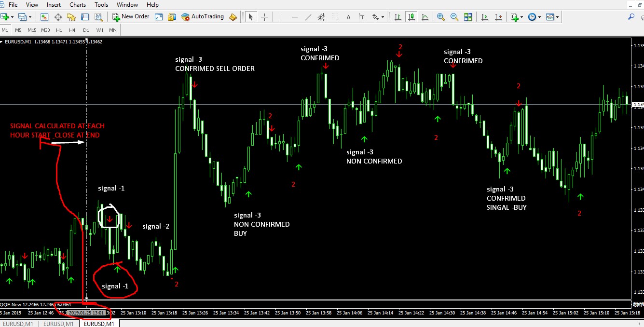Viewport: 644px width, 327px height.
Task: Select the Text Label tool
Action: 362,16
